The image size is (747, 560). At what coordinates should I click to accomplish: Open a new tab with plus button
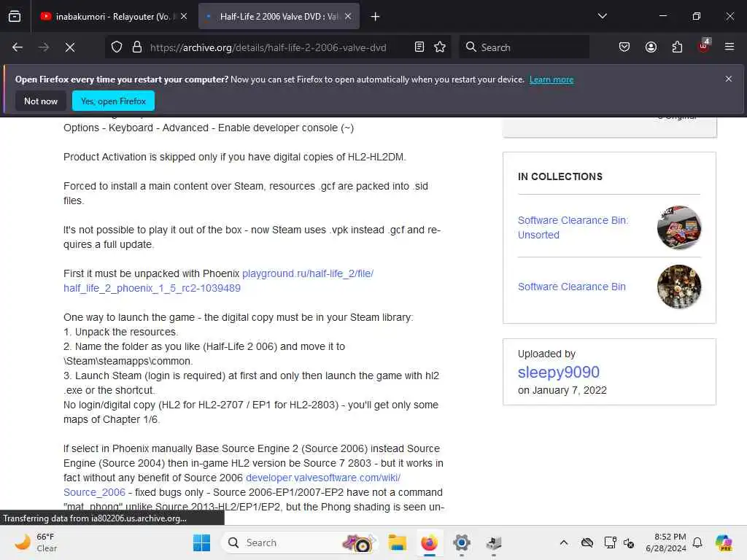coord(375,17)
